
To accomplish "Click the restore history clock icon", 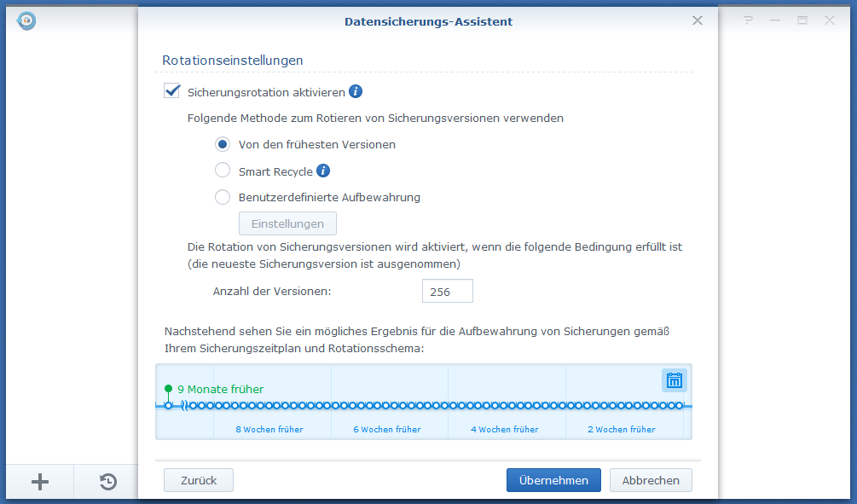I will coord(107,482).
